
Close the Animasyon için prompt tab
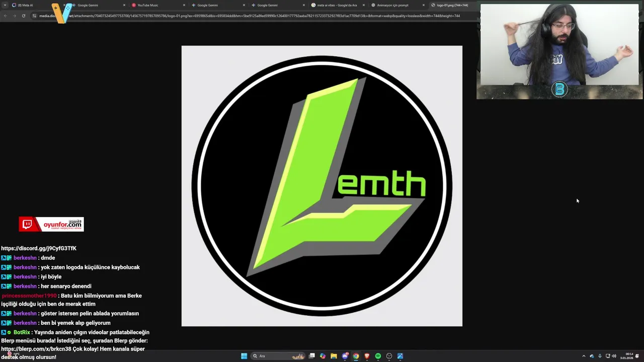(x=424, y=5)
